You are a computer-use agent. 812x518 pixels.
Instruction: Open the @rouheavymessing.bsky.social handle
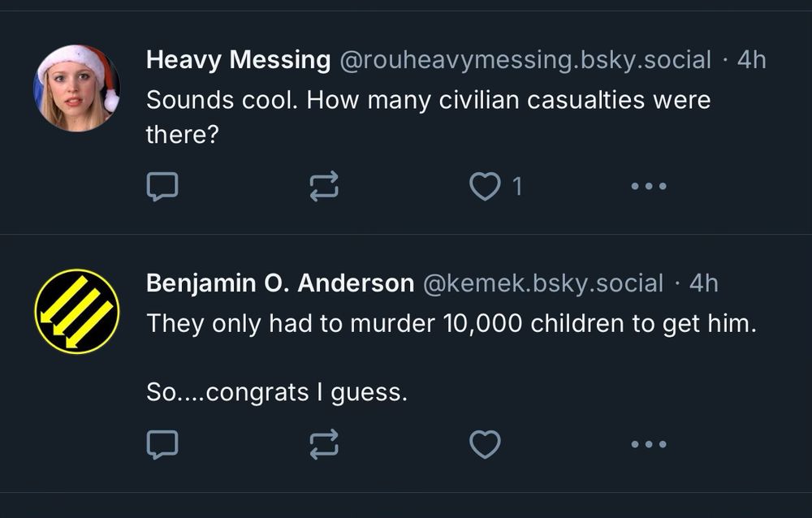524,60
